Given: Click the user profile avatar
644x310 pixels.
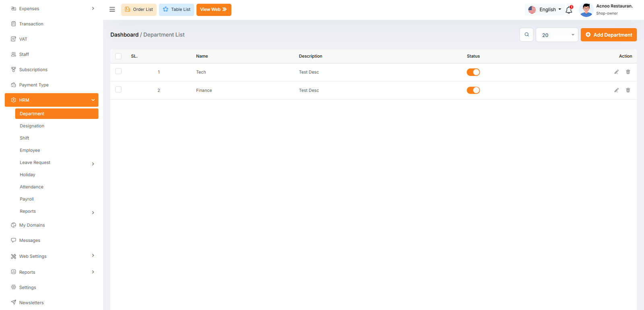Looking at the screenshot, I should [586, 10].
